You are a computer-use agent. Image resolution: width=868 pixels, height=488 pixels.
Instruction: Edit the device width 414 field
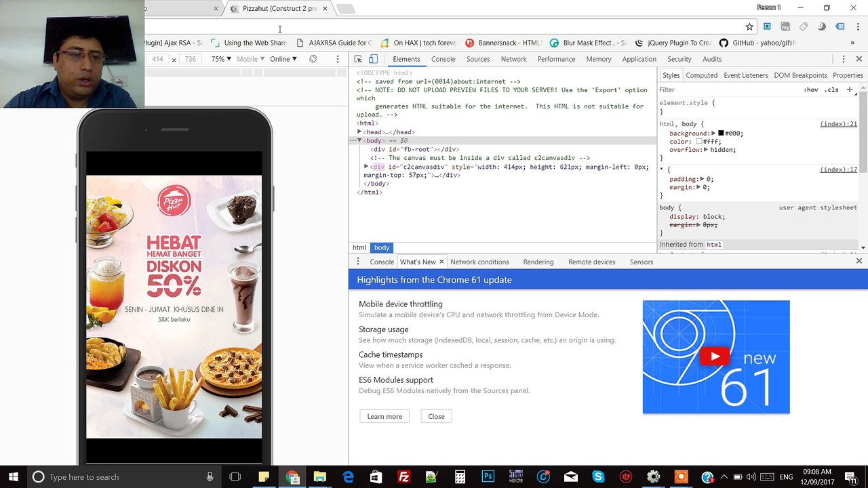point(157,59)
